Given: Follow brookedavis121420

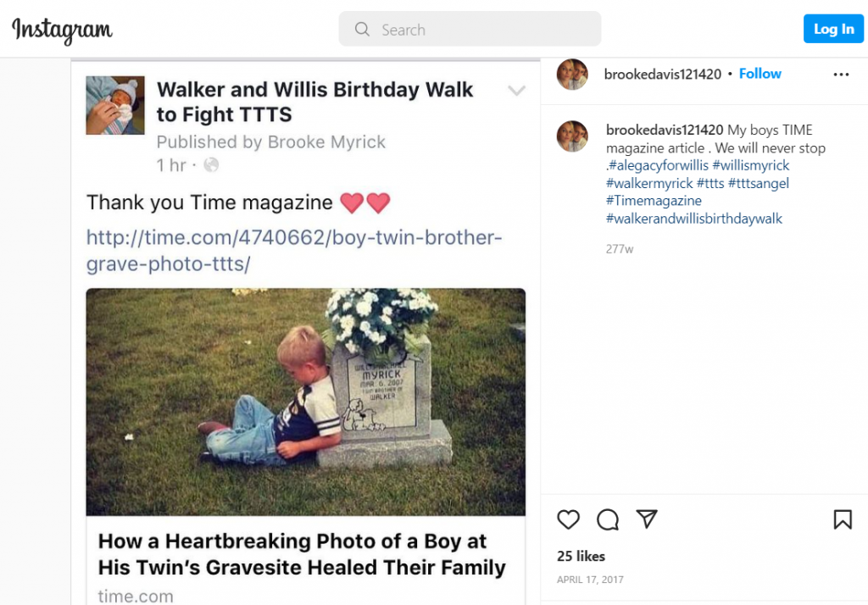Looking at the screenshot, I should click(759, 74).
